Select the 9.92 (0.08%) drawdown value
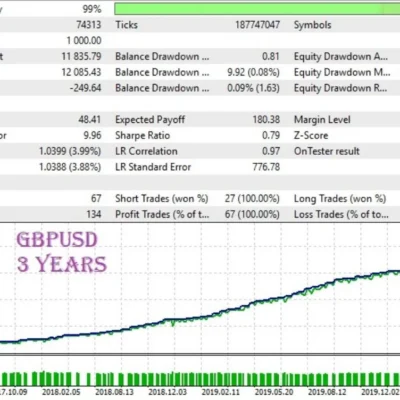The height and width of the screenshot is (400, 400). point(253,72)
